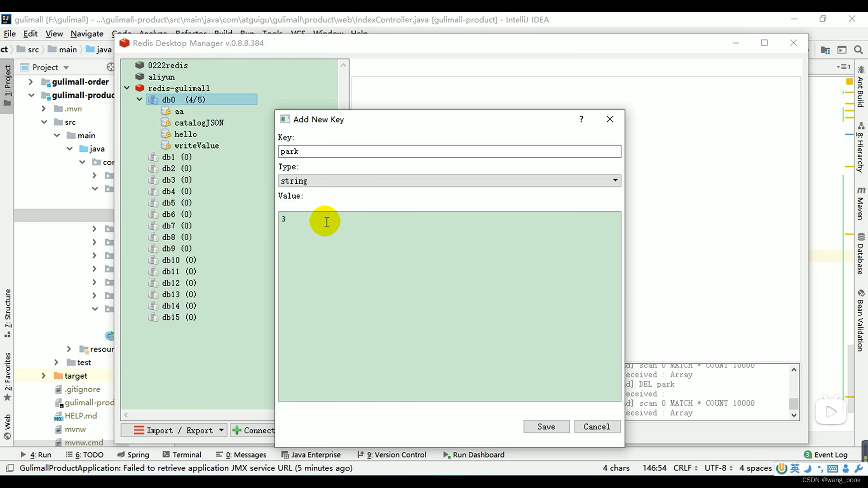
Task: Click the project settings target icon
Action: [111, 67]
